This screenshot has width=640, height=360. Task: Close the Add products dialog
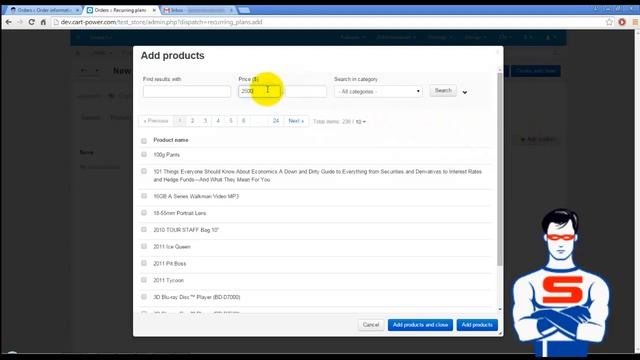coord(497,52)
